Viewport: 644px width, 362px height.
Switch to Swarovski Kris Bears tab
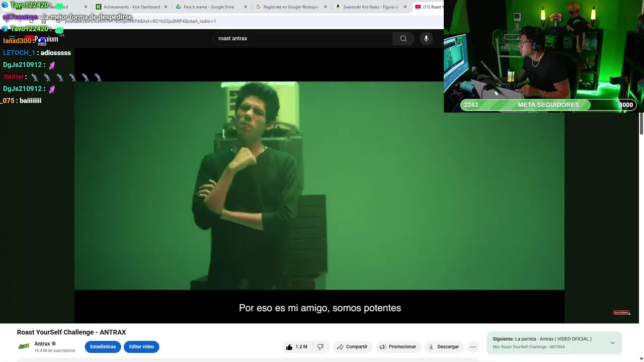pos(371,7)
